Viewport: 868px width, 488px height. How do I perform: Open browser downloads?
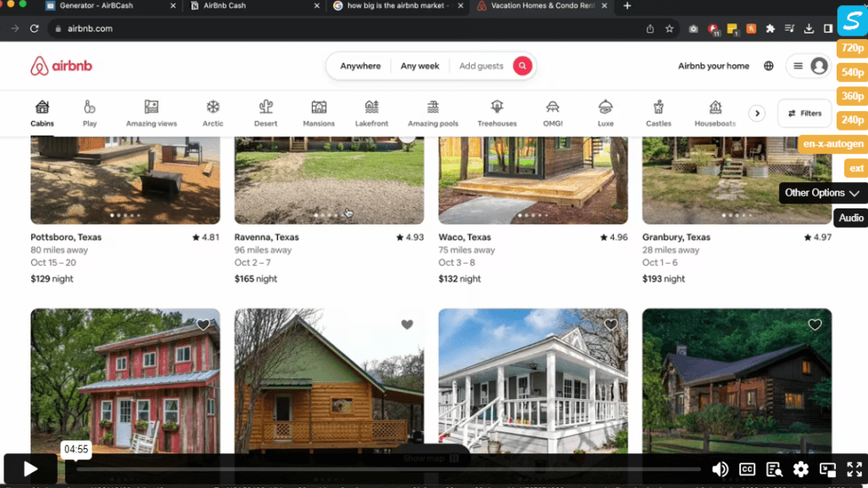pos(808,28)
